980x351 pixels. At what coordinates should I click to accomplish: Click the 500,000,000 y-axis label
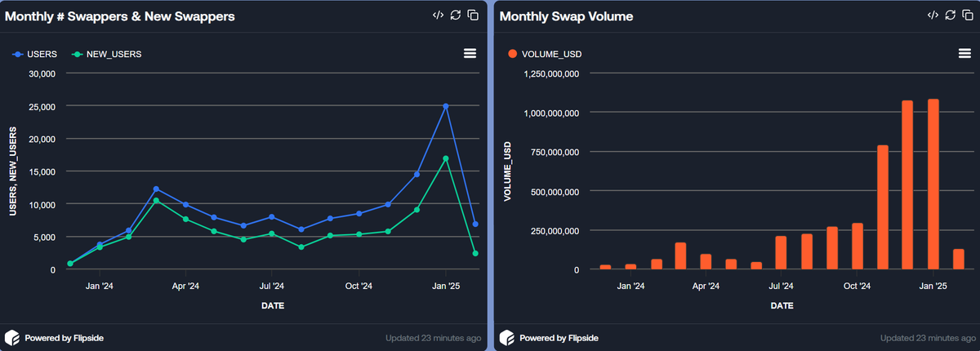click(557, 191)
